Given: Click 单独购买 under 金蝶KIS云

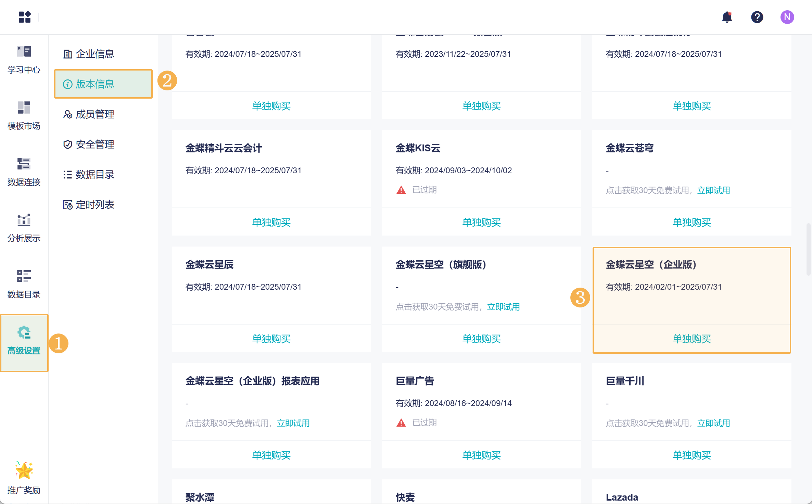Looking at the screenshot, I should (481, 222).
